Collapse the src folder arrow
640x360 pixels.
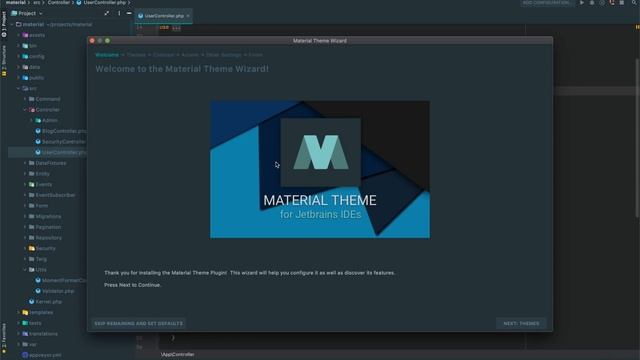[x=18, y=88]
